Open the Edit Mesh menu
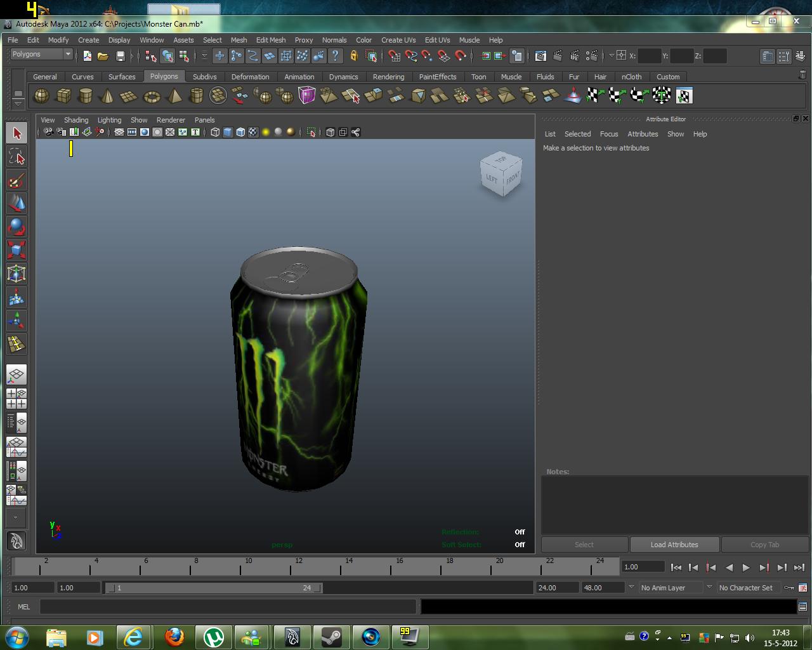 (270, 39)
